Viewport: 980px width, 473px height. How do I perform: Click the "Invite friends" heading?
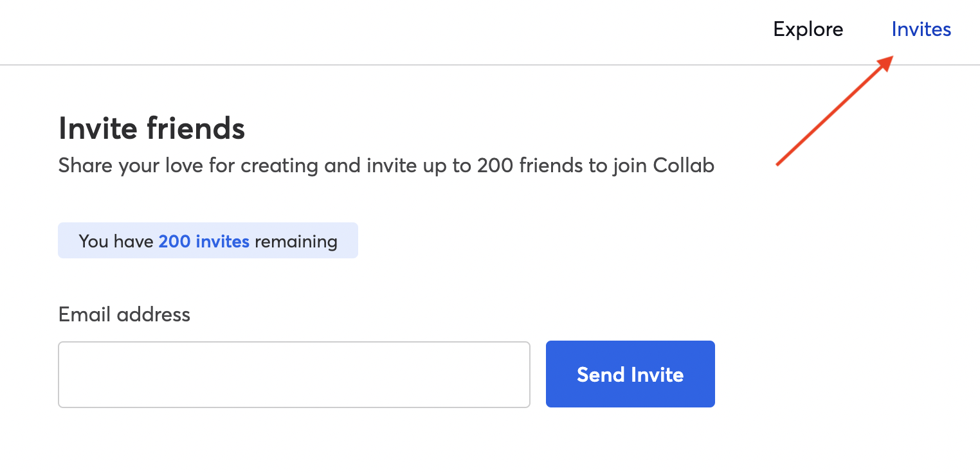(x=152, y=128)
